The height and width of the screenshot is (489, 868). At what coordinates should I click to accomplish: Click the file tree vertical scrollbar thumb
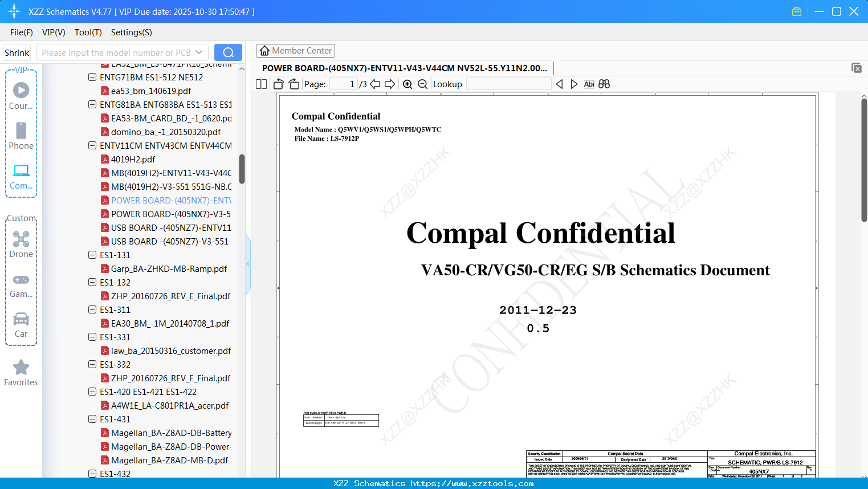tap(242, 169)
